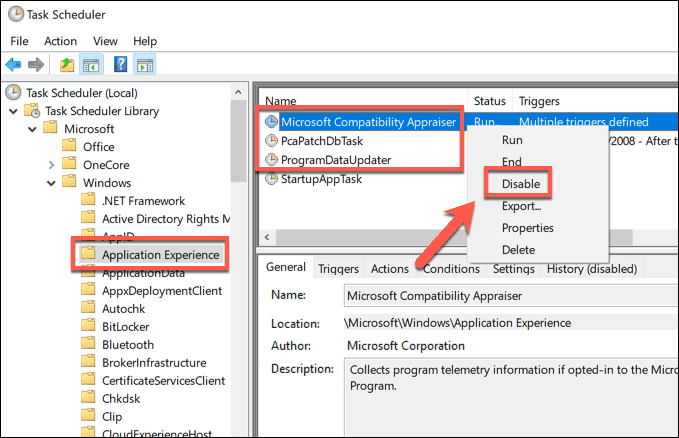Viewport: 679px width, 438px height.
Task: Switch to the Triggers tab
Action: (x=338, y=269)
